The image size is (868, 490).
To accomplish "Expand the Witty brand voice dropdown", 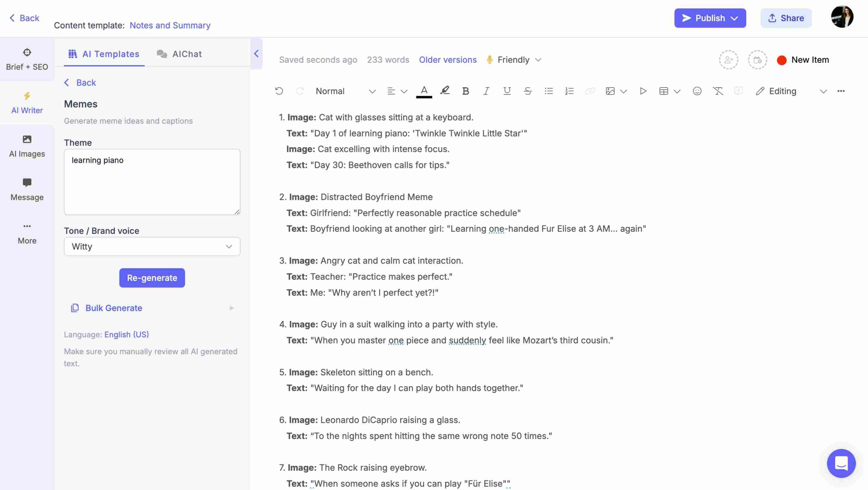I will click(x=229, y=246).
